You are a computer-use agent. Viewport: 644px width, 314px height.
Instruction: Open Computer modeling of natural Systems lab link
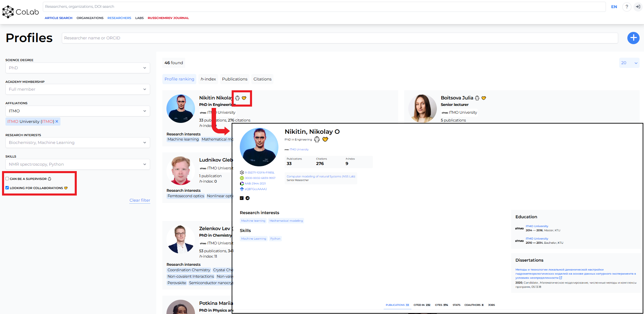[321, 177]
